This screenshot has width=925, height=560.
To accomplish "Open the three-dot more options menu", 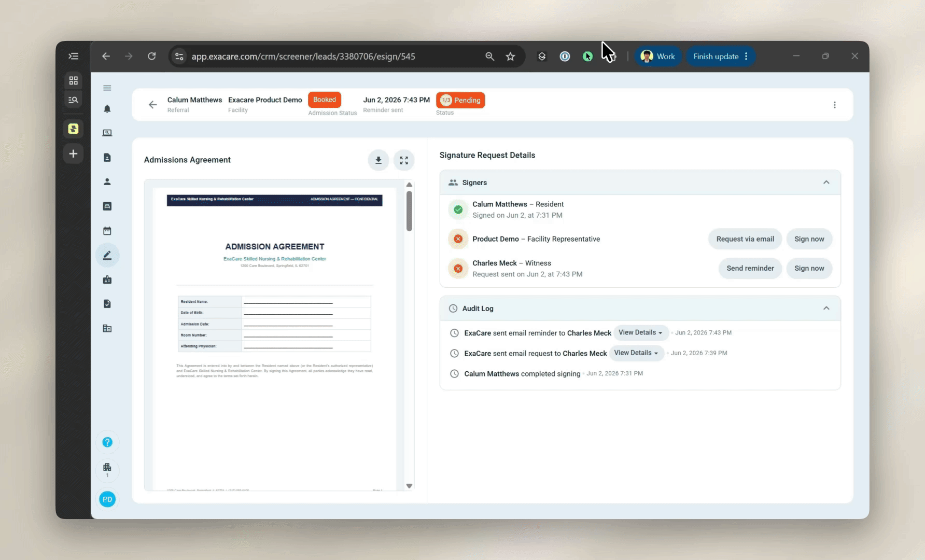I will [x=834, y=105].
